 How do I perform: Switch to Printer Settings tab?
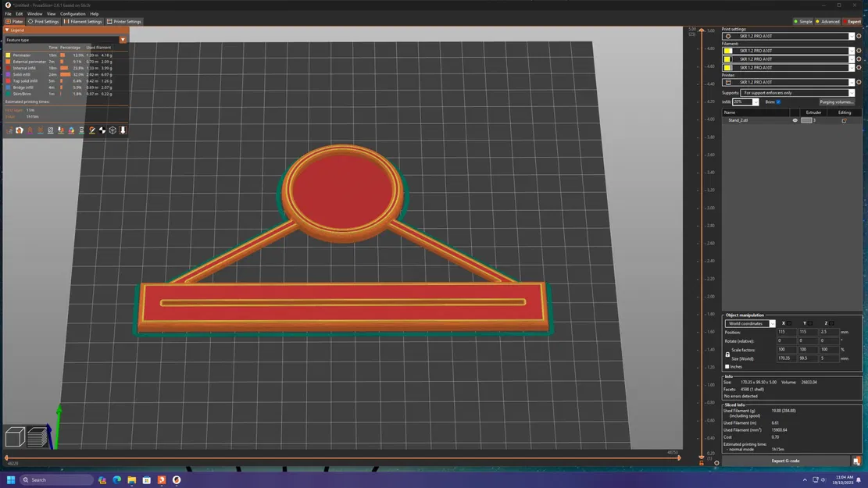(124, 22)
